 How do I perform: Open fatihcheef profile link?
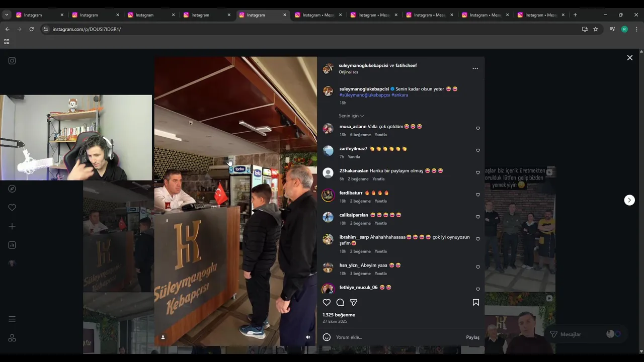click(x=406, y=65)
